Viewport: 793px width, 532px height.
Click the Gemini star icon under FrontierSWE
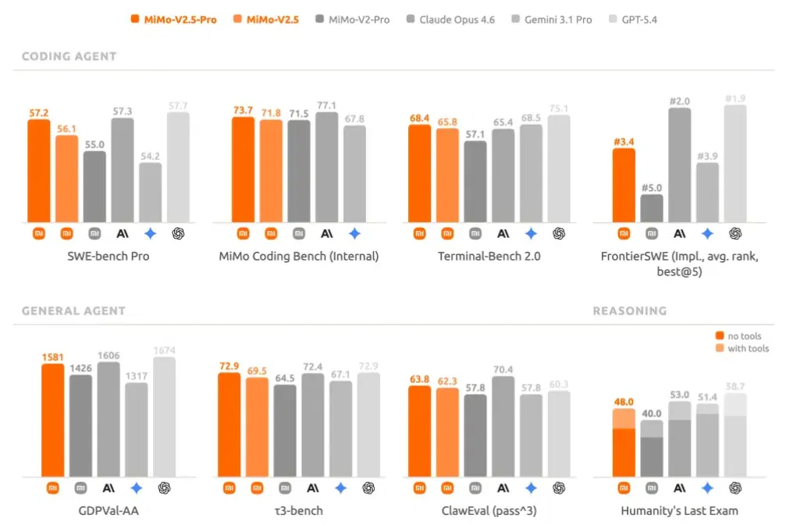click(x=707, y=233)
